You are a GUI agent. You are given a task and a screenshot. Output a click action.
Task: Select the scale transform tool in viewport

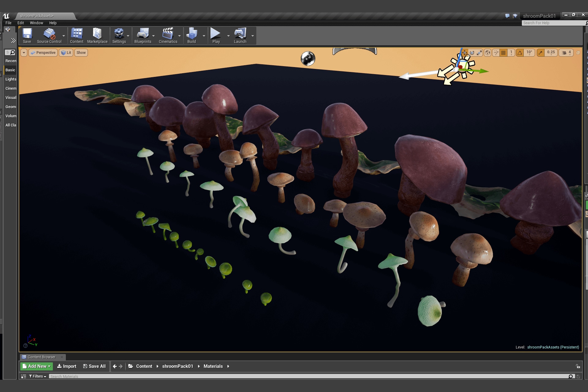click(x=479, y=53)
